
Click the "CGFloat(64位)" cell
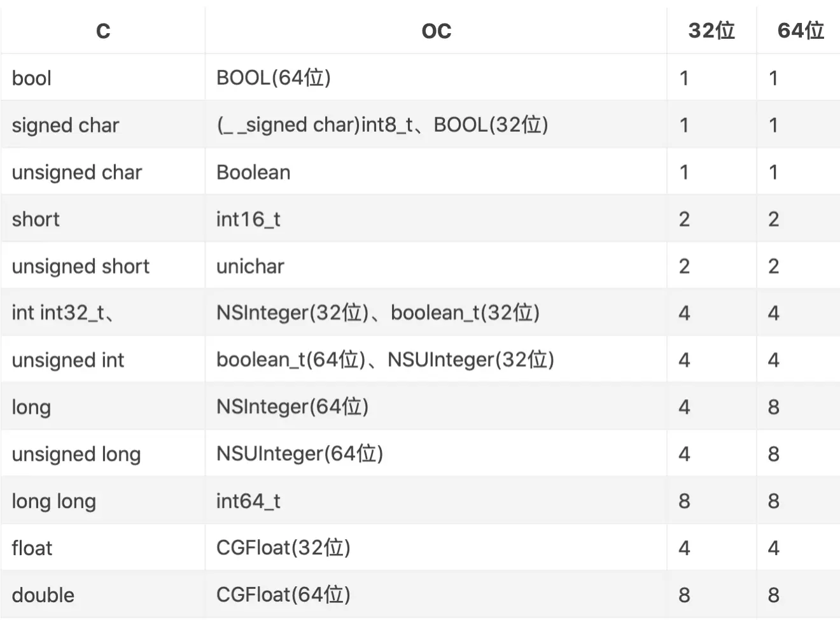click(283, 595)
